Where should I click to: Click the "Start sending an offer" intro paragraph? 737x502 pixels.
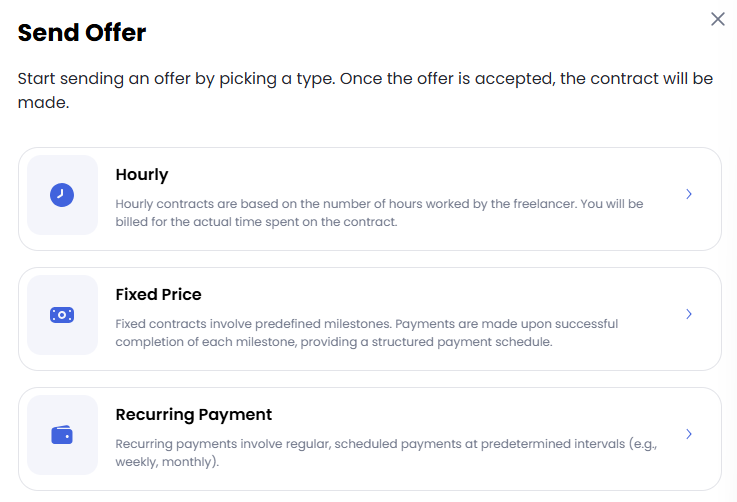(x=365, y=90)
